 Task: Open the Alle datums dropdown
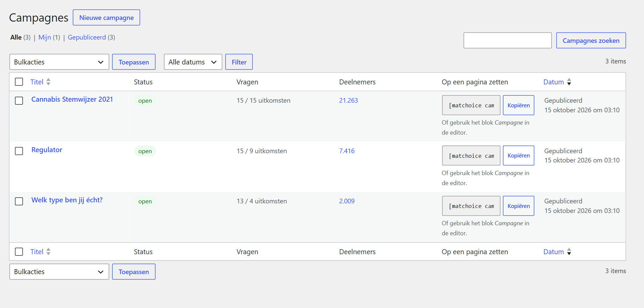coord(193,62)
